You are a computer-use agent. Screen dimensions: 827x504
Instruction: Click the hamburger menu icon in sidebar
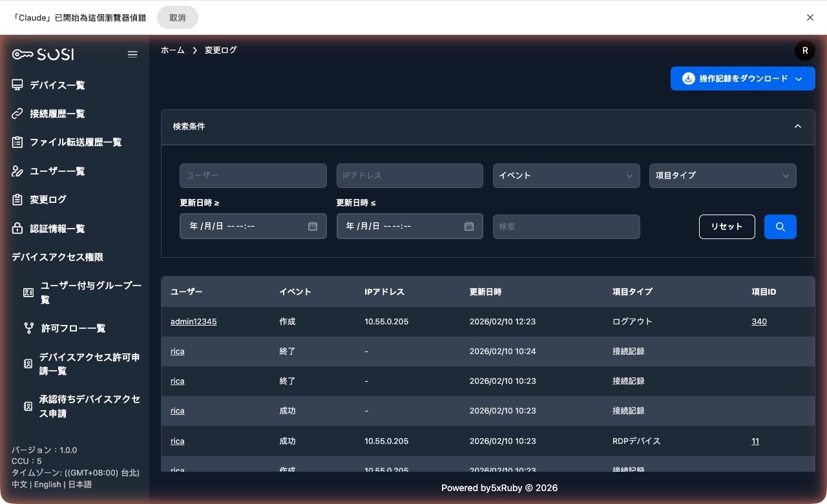pos(132,54)
